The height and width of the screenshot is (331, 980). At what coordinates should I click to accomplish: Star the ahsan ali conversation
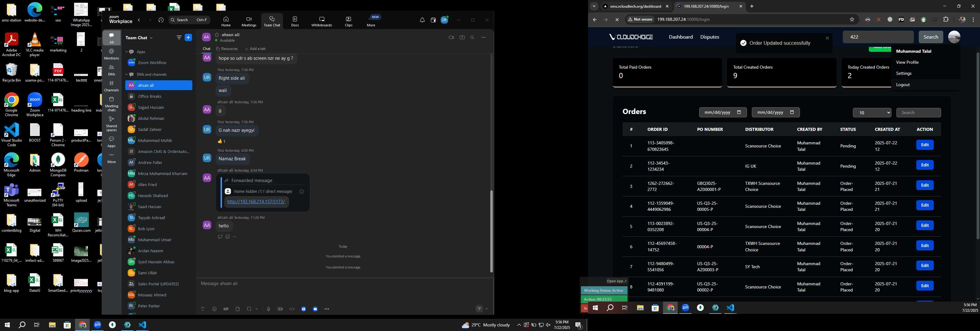[x=217, y=35]
